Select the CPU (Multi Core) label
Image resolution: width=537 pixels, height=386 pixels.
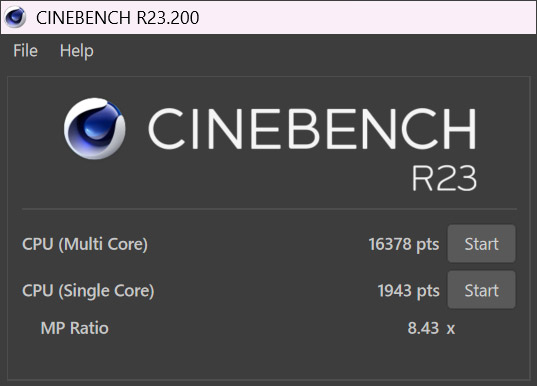85,244
